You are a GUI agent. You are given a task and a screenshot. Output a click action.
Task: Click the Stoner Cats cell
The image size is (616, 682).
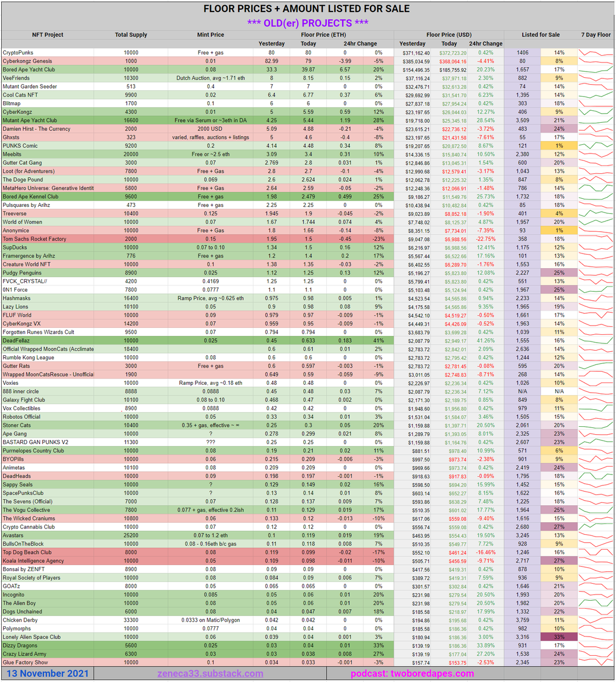[18, 425]
